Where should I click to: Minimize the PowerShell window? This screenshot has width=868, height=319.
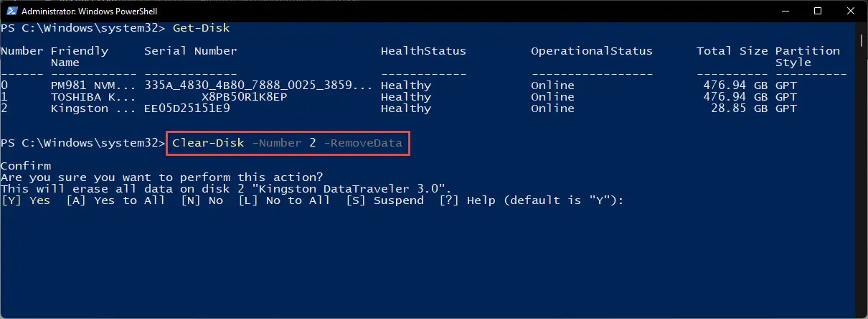coord(784,11)
